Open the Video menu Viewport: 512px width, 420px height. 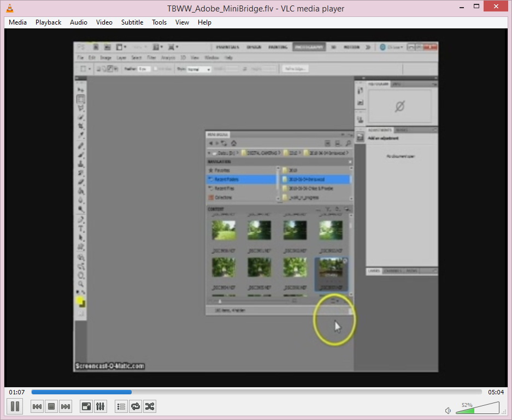(104, 22)
